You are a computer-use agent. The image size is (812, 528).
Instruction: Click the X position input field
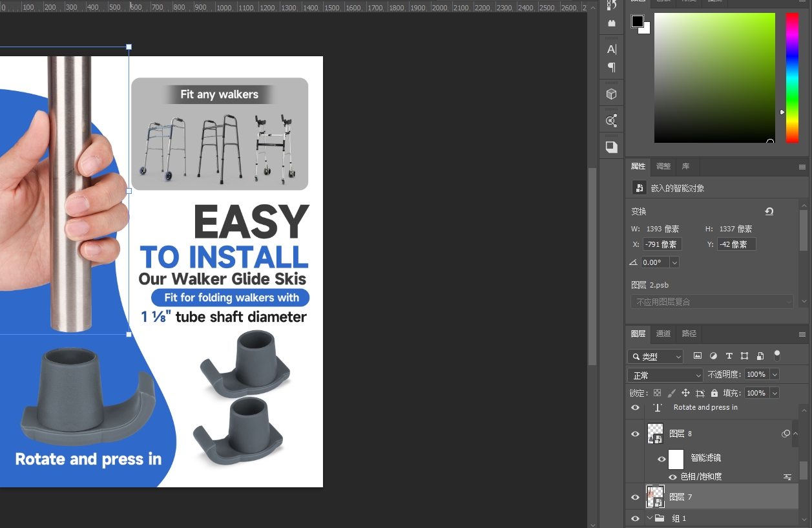point(661,244)
